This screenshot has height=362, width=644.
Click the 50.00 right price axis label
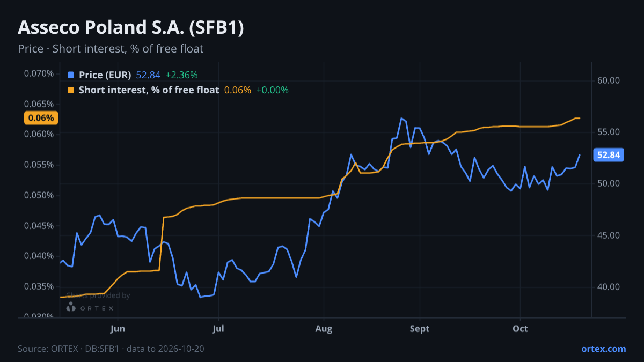pyautogui.click(x=609, y=183)
